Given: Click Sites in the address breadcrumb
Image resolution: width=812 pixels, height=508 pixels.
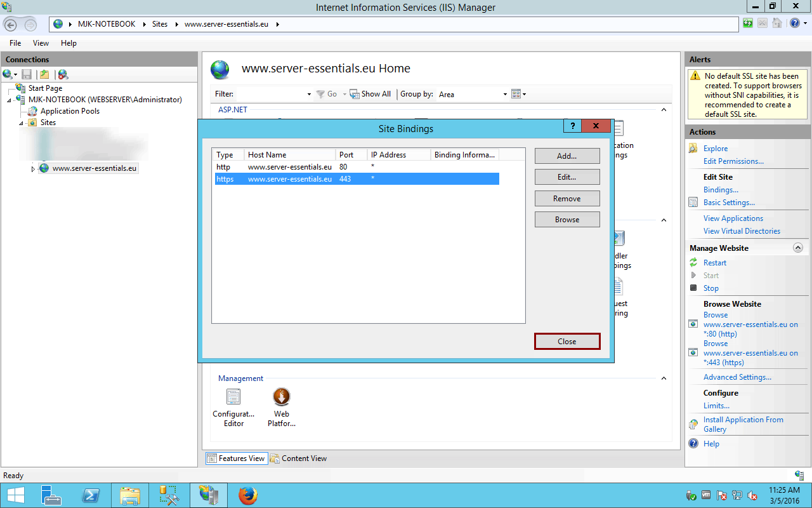Looking at the screenshot, I should click(x=160, y=24).
